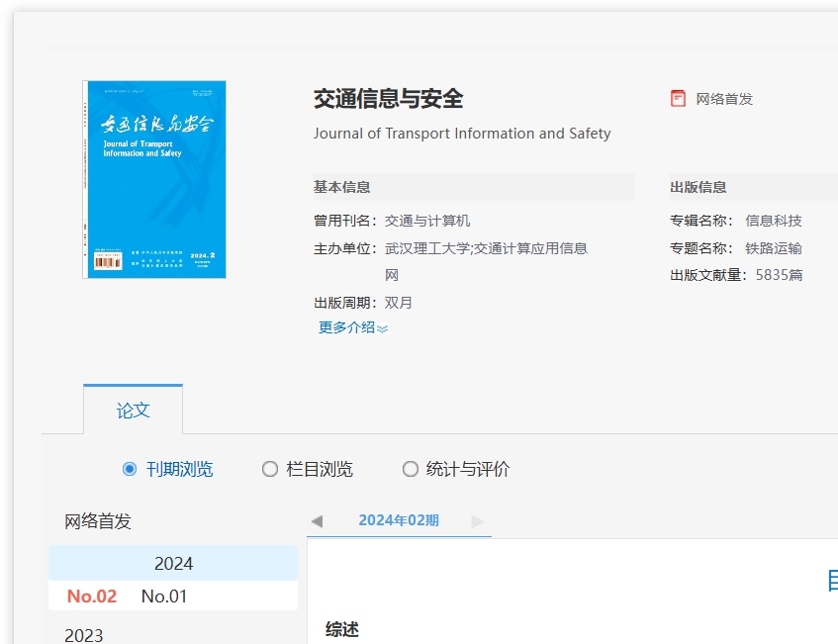Expand 更多介绍 for more details
The width and height of the screenshot is (838, 644).
point(346,327)
